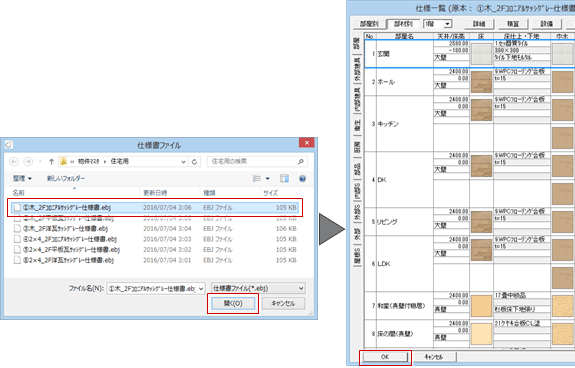This screenshot has height=368, width=575.
Task: Open the 整理 dropdown menu
Action: (22, 179)
